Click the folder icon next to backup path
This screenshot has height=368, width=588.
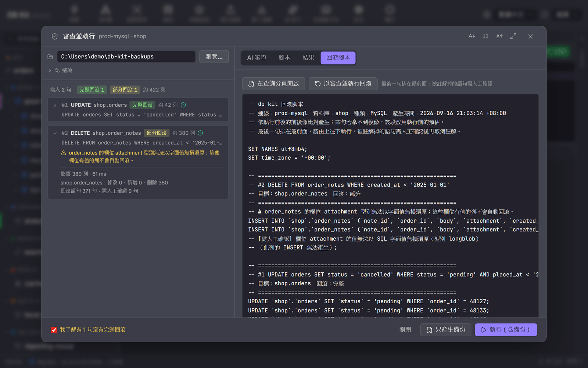50,57
